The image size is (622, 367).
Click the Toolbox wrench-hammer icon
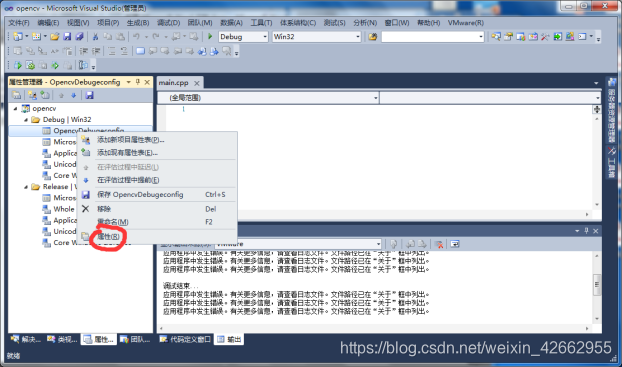coord(545,37)
